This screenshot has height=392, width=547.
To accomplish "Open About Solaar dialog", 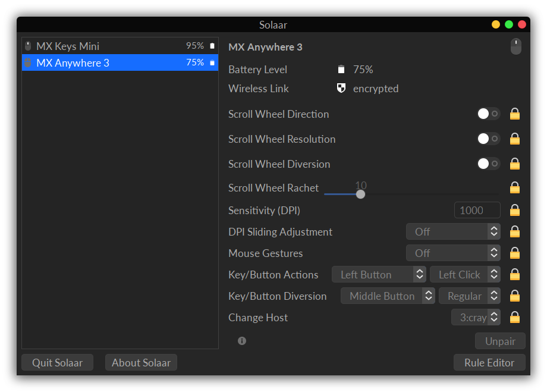I will (141, 363).
